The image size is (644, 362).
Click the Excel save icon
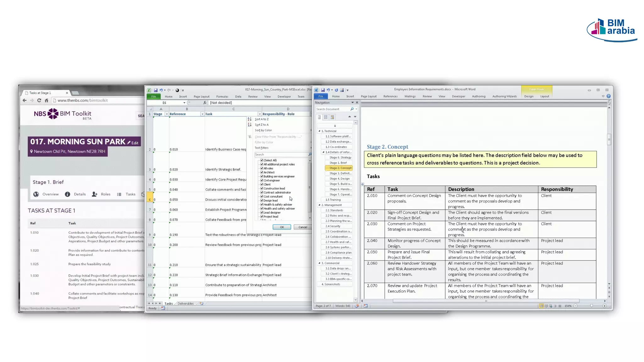pyautogui.click(x=155, y=90)
